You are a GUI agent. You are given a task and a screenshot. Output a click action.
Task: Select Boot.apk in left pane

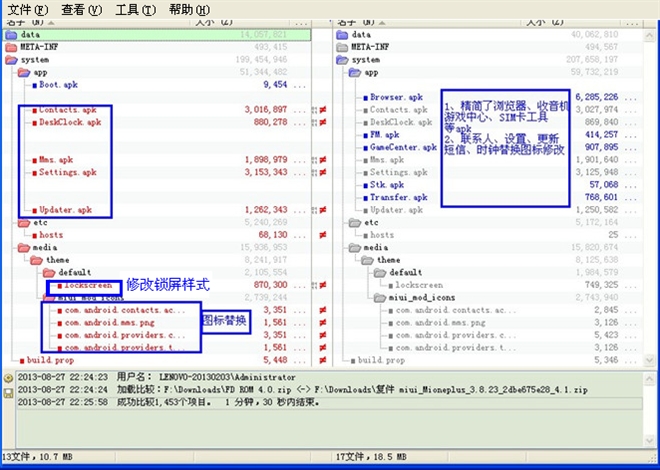[58, 85]
